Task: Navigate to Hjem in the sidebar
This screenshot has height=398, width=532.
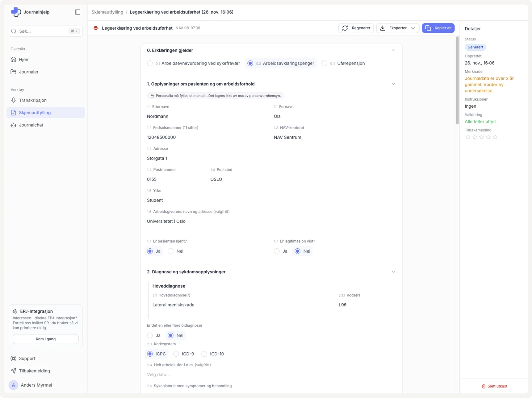Action: coord(24,60)
